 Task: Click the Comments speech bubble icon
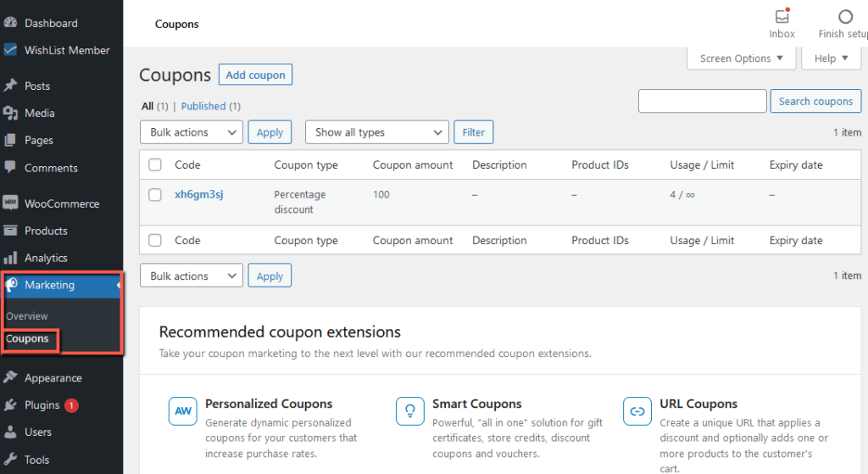(x=10, y=167)
